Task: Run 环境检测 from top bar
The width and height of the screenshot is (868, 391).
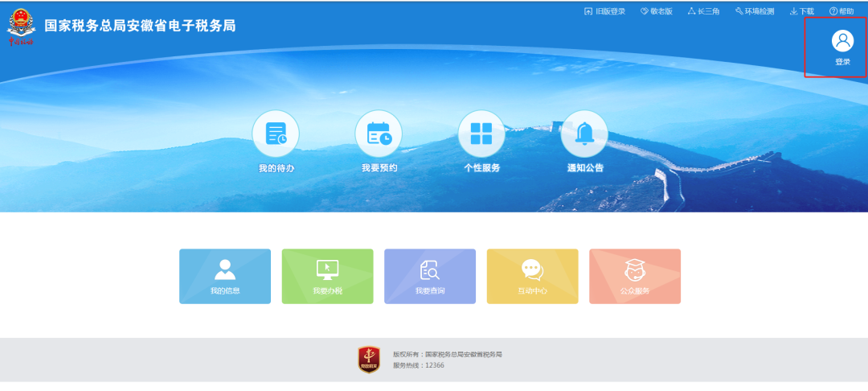Action: [755, 11]
